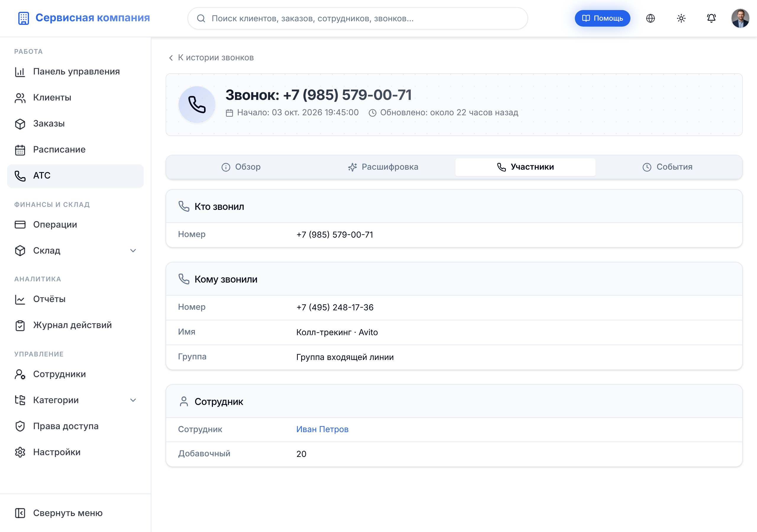
Task: Select the Участники tab
Action: pos(525,167)
